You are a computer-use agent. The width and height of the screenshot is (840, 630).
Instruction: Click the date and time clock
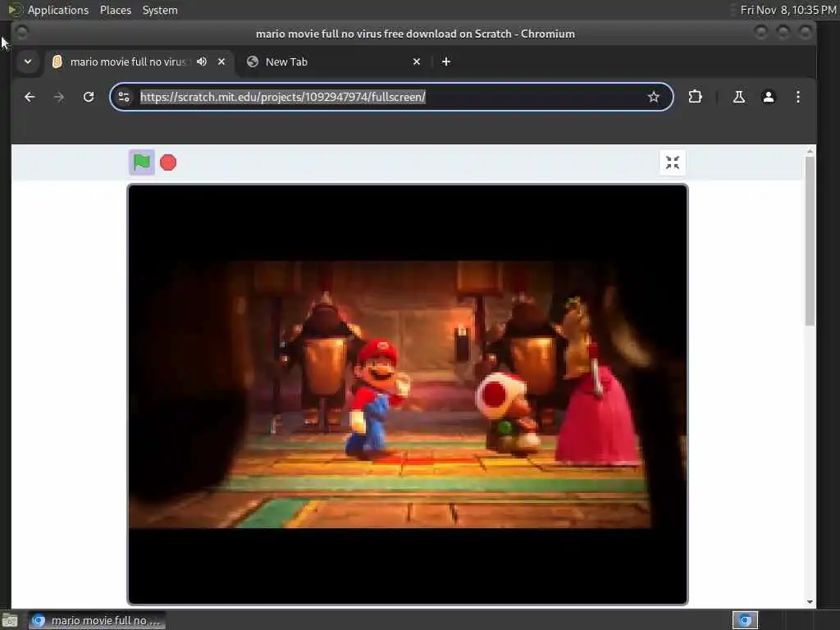point(788,10)
